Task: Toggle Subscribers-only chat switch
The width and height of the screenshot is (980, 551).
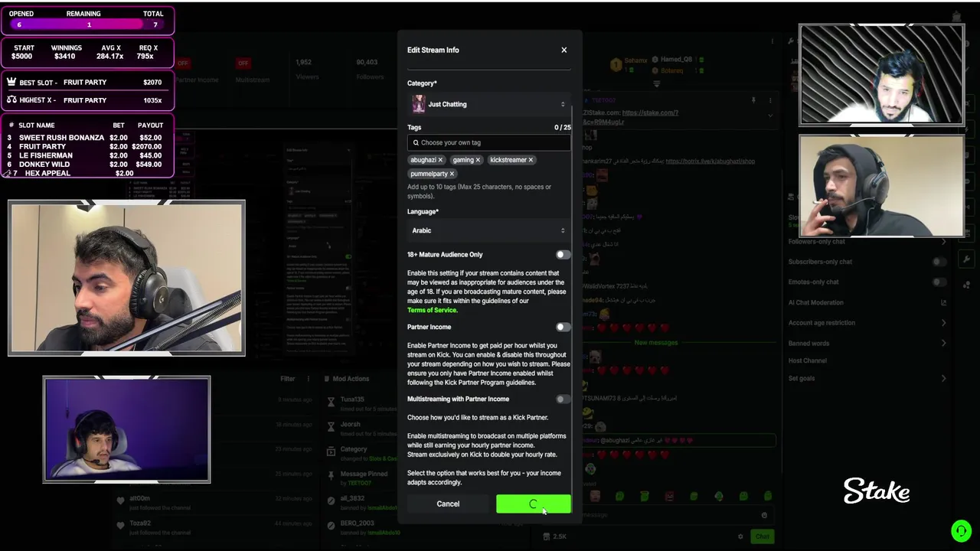Action: (939, 262)
